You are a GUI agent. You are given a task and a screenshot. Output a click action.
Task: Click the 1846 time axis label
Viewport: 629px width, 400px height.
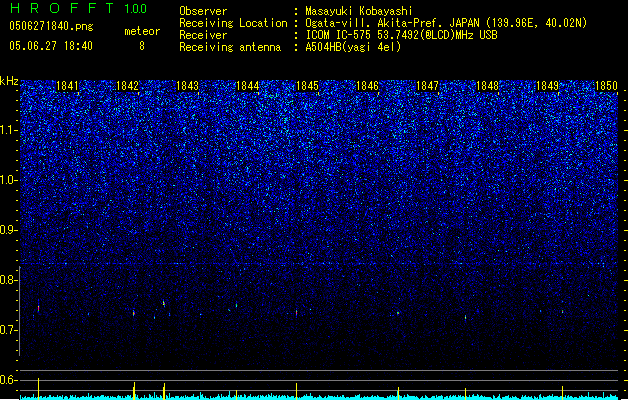point(367,86)
